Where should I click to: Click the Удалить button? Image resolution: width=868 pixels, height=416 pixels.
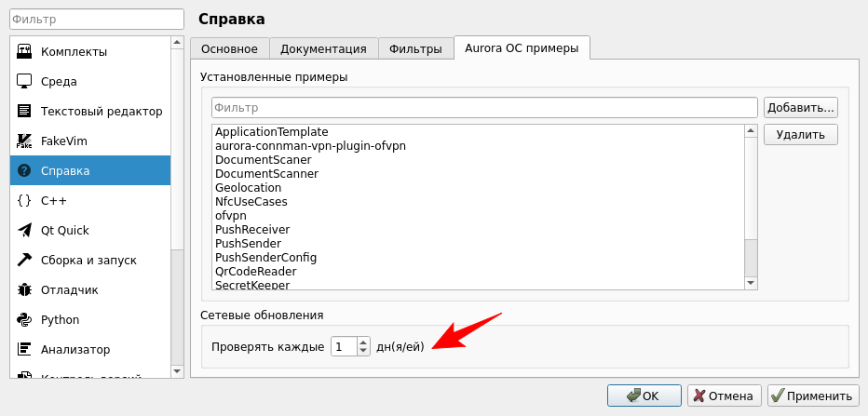[x=800, y=135]
